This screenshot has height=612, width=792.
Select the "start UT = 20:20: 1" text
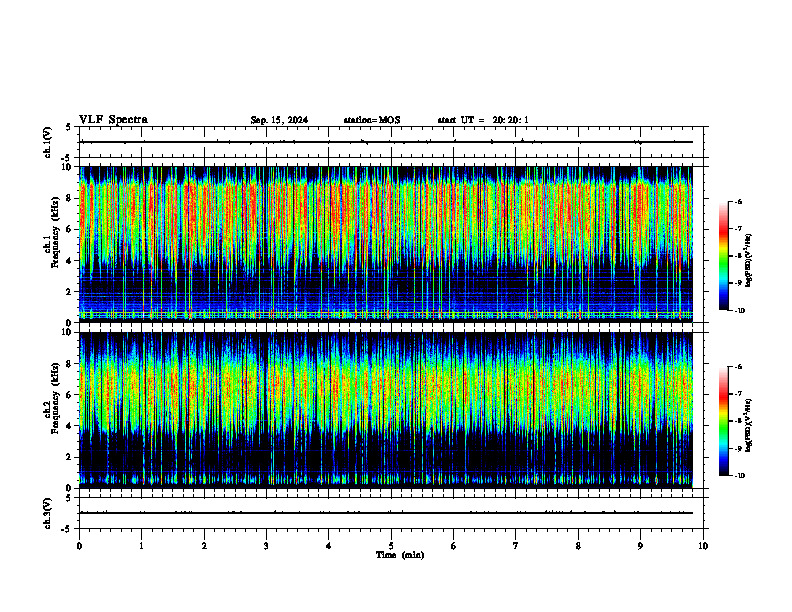click(x=483, y=120)
